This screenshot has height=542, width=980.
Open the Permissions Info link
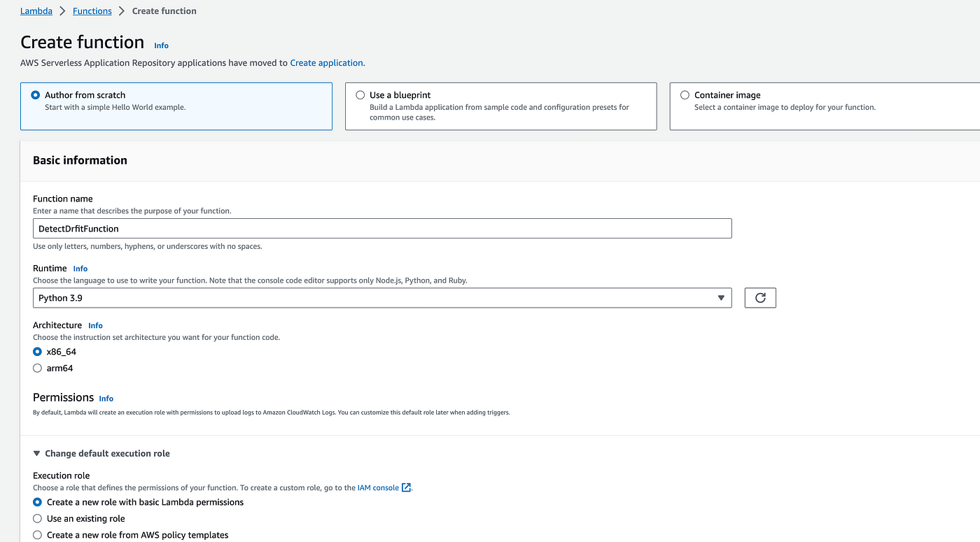(x=106, y=399)
